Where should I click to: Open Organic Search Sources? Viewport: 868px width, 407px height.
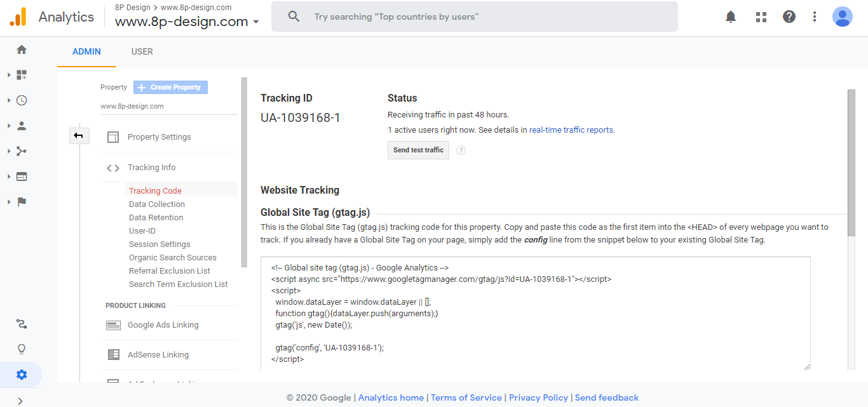coord(173,258)
